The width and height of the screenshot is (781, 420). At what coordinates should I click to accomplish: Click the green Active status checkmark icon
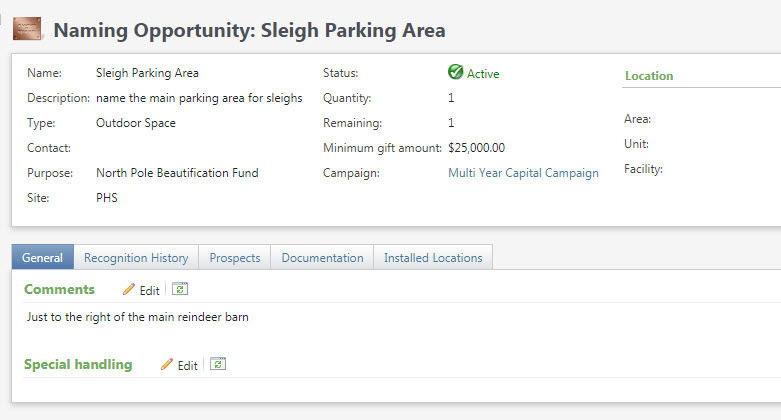click(455, 73)
